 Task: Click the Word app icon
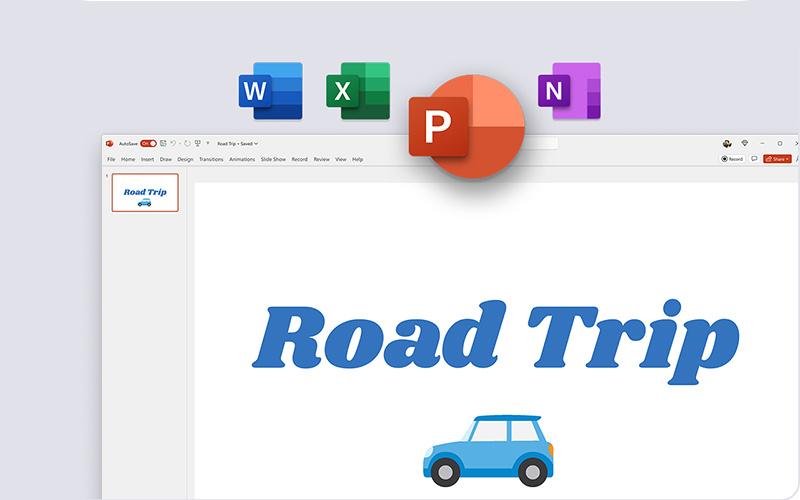tap(270, 91)
